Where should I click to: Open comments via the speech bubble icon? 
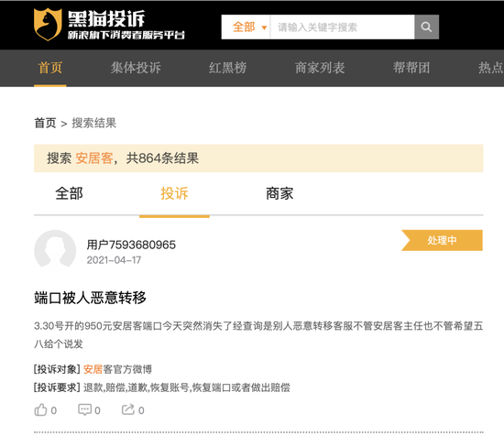85,410
